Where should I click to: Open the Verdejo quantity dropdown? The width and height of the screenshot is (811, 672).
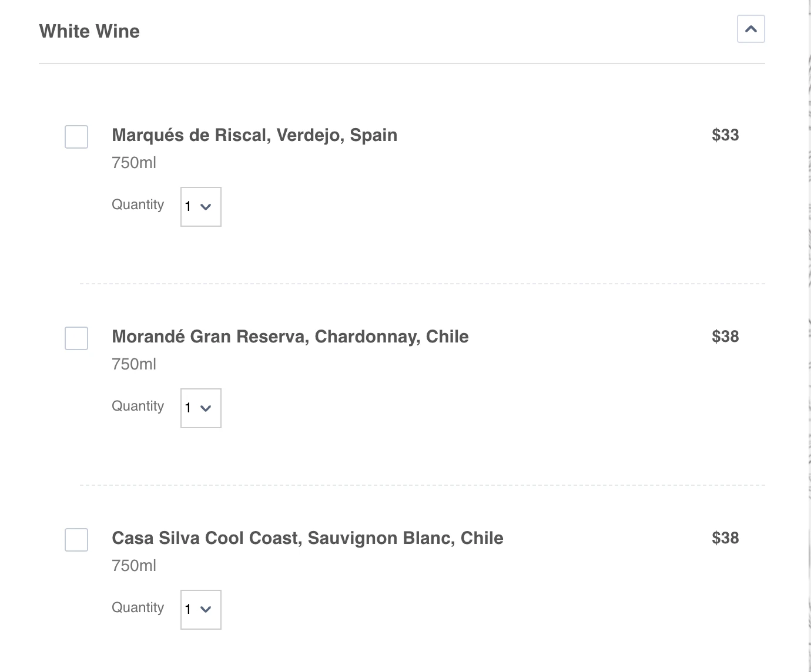(200, 207)
